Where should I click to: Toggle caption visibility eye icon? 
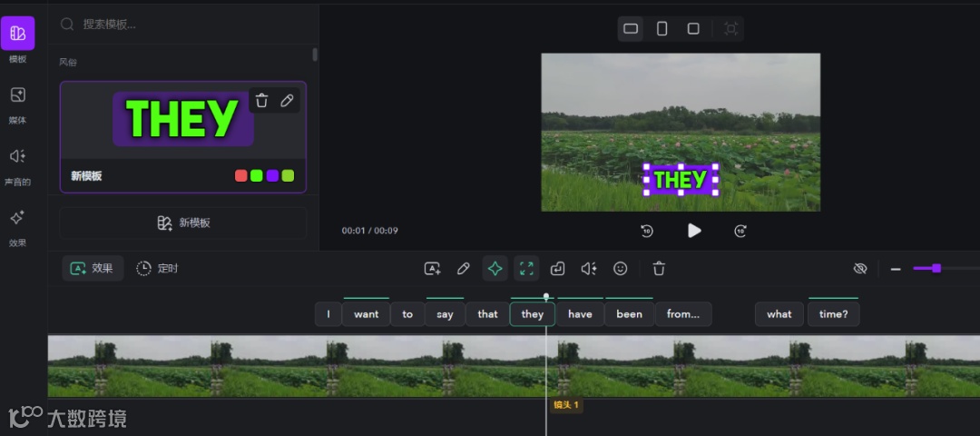click(860, 268)
